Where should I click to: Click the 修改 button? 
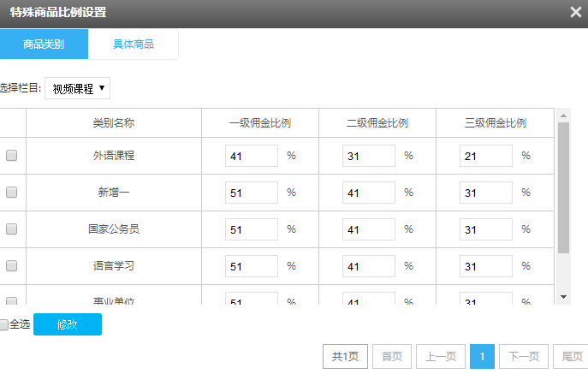pyautogui.click(x=68, y=324)
